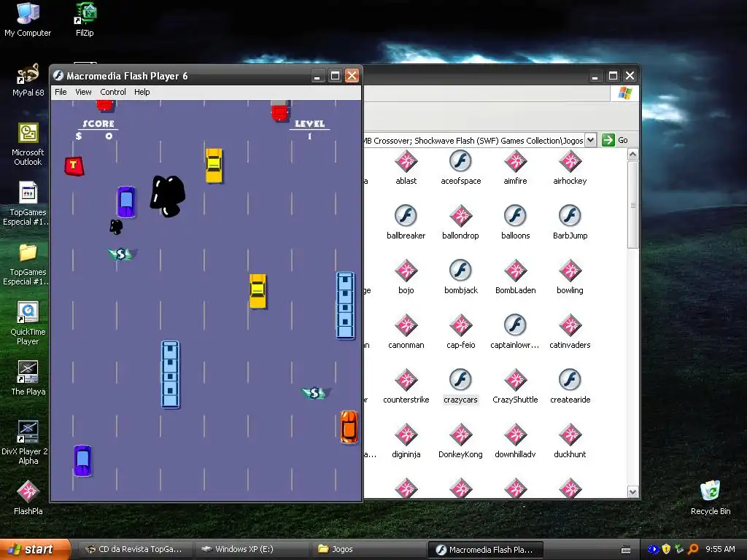Select the crazycars Flash file
This screenshot has width=747, height=560.
(x=461, y=381)
